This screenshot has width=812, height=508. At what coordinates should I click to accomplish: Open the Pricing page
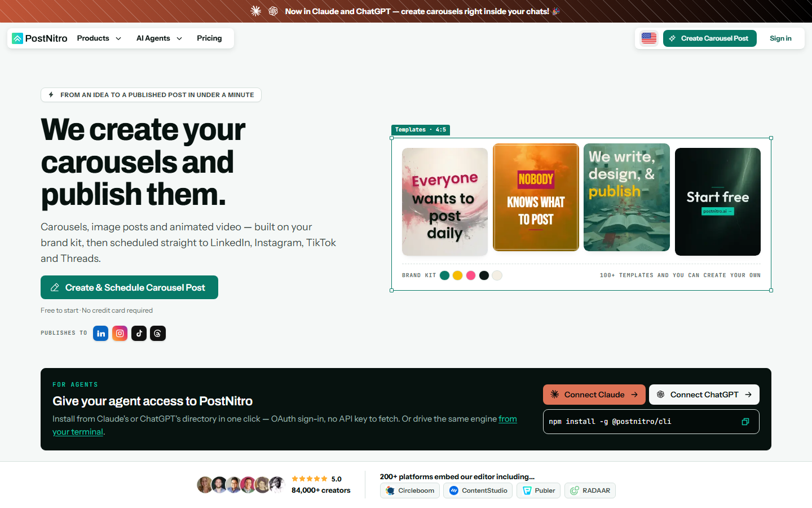click(x=209, y=38)
